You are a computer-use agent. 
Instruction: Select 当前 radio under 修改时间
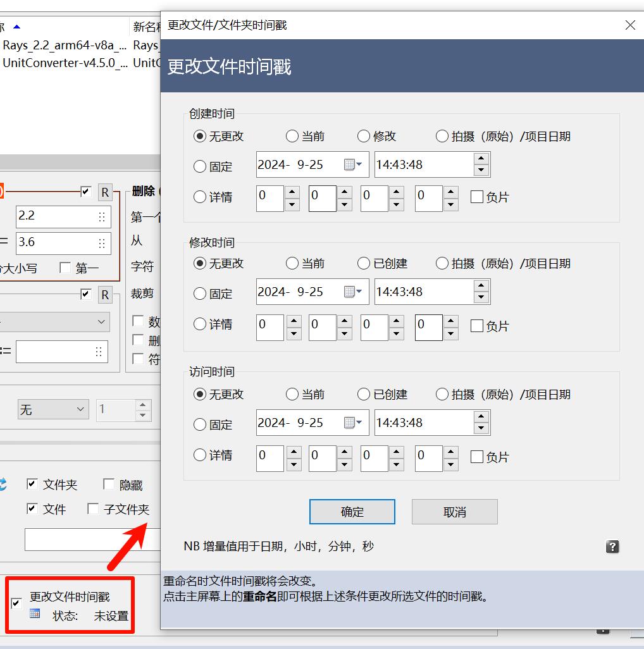(292, 263)
